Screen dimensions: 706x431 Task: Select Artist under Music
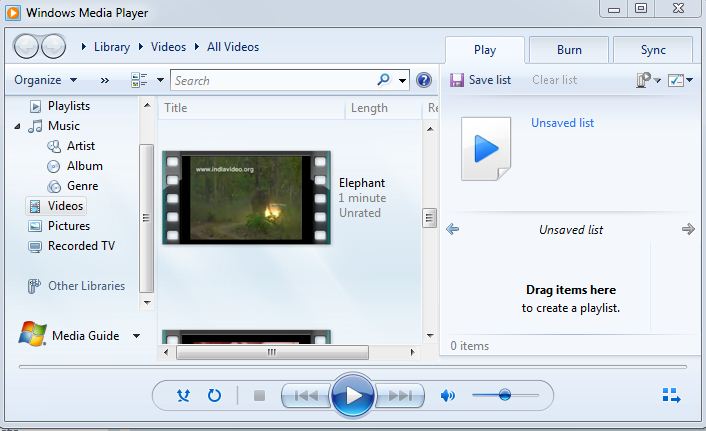(x=81, y=146)
